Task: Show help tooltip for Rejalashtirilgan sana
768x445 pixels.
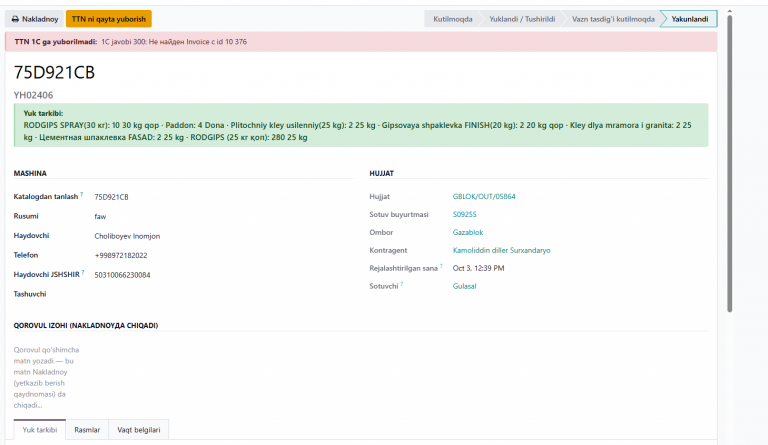Action: click(441, 266)
